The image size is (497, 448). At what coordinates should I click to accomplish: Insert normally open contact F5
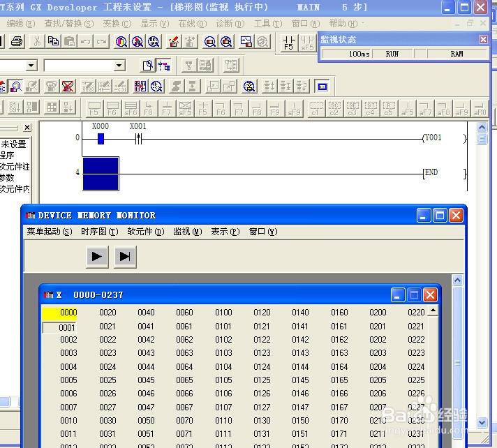(289, 43)
